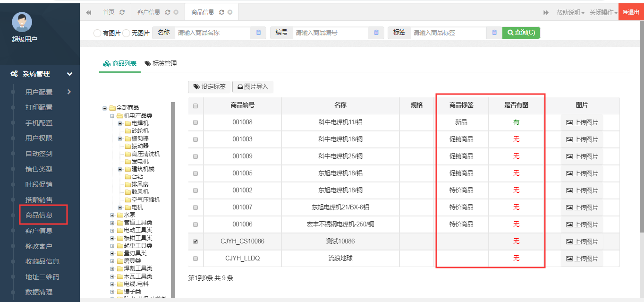The height and width of the screenshot is (302, 644).
Task: Click the 电焊机 folder in the category tree
Action: (x=139, y=123)
